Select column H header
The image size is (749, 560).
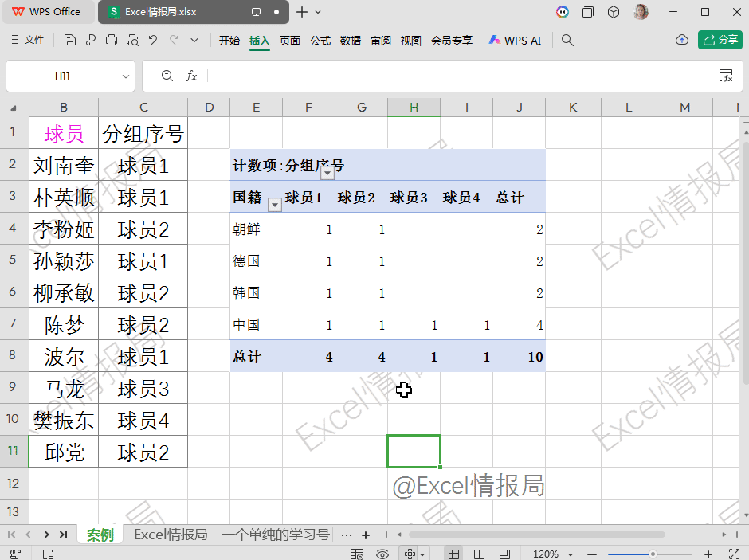pyautogui.click(x=414, y=108)
